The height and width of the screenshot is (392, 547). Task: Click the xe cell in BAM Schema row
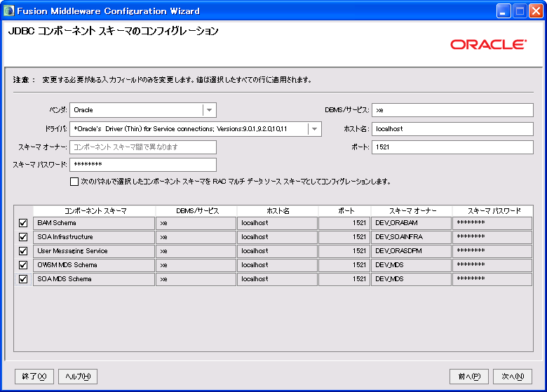(x=196, y=223)
